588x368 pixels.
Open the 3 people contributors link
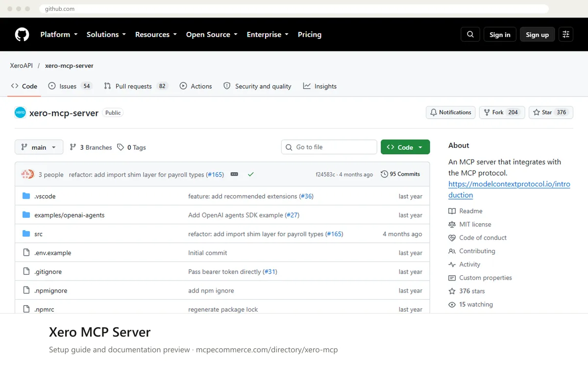tap(51, 174)
